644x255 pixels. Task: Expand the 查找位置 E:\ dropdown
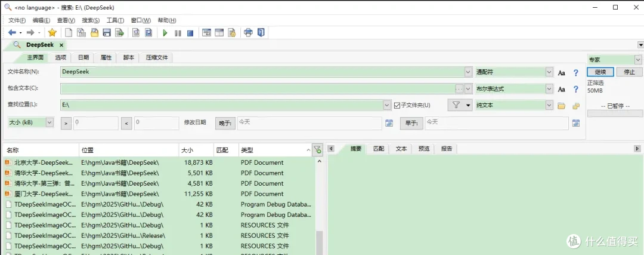(387, 105)
